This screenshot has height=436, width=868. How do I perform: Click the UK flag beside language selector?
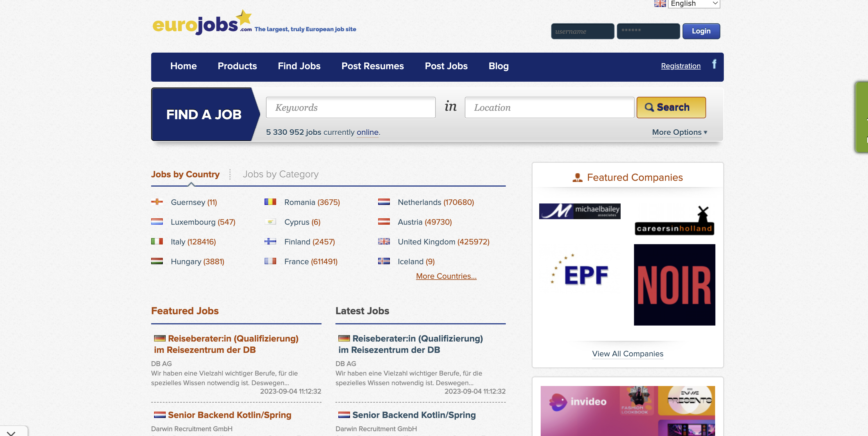pyautogui.click(x=660, y=3)
